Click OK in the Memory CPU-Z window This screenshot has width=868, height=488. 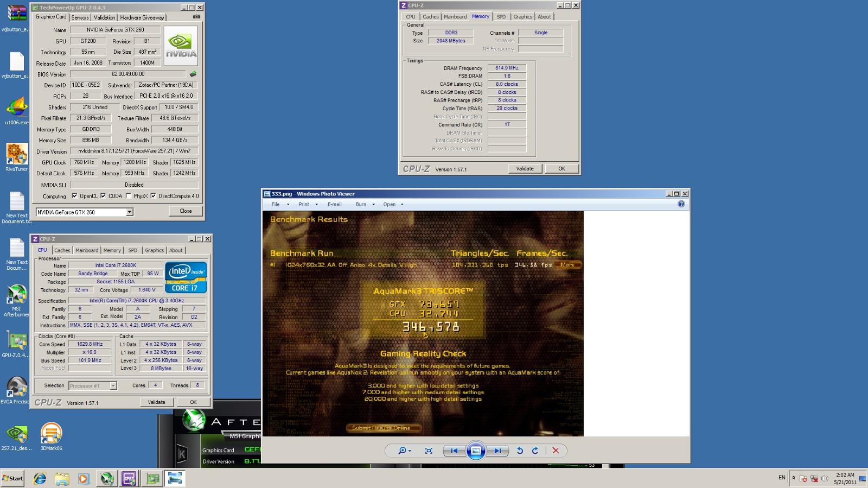coord(561,168)
